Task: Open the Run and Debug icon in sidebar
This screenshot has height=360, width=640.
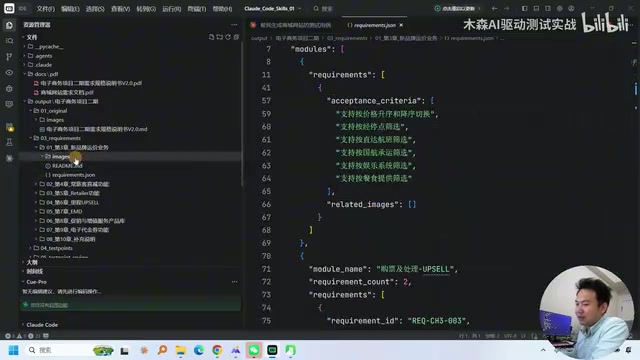Action: coord(9,89)
